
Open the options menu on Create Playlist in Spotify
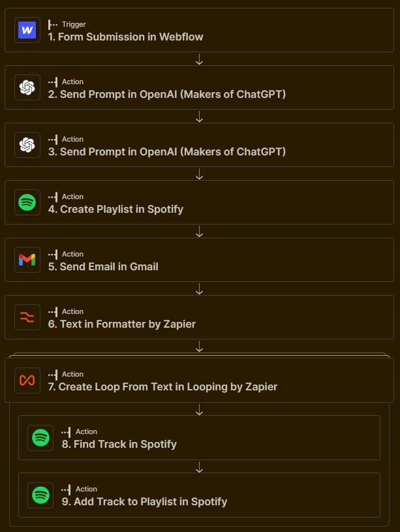tap(52, 196)
